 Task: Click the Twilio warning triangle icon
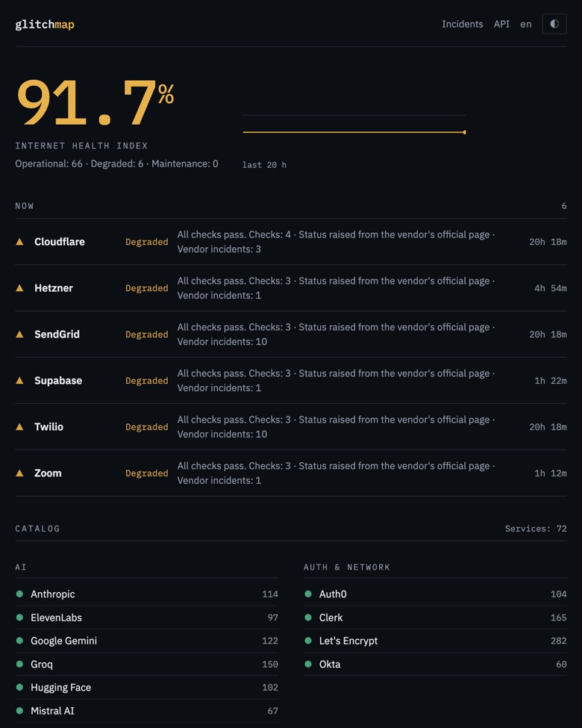[x=19, y=426]
